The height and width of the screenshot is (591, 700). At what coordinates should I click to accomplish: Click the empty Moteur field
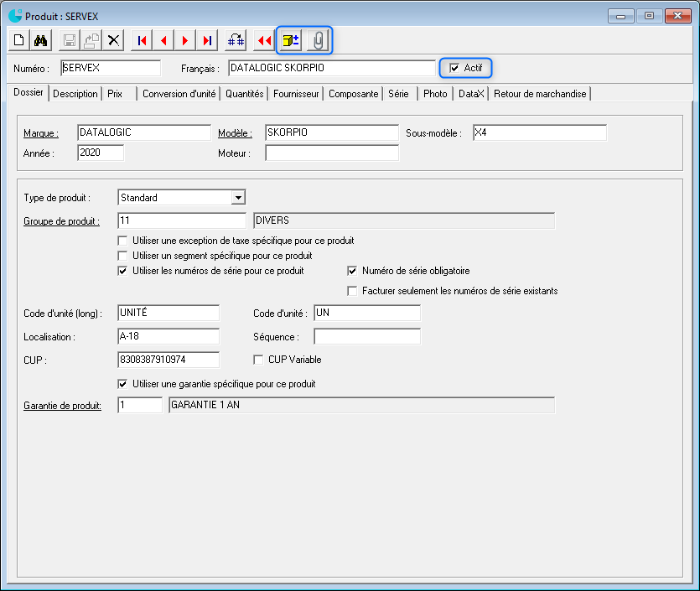click(x=332, y=153)
